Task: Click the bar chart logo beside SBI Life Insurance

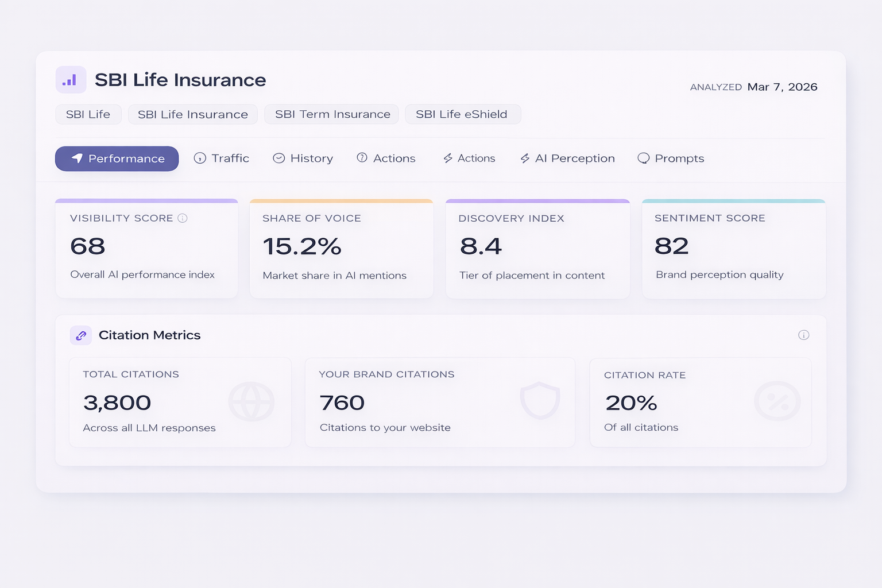Action: click(x=71, y=80)
